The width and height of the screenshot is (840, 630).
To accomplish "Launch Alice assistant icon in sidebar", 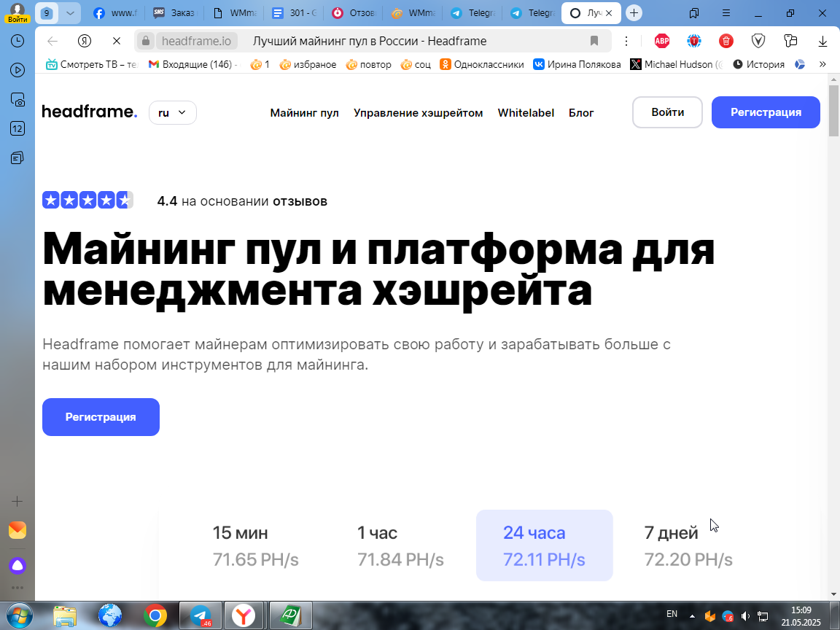I will click(x=17, y=566).
